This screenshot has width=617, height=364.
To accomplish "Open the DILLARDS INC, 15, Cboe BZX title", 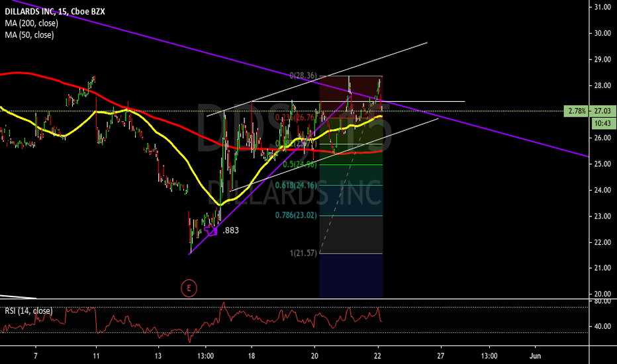I will click(x=55, y=11).
